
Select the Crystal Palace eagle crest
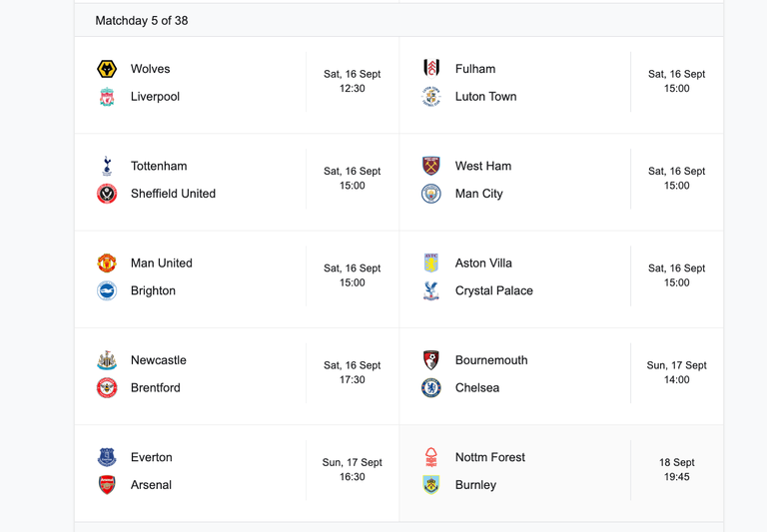431,290
